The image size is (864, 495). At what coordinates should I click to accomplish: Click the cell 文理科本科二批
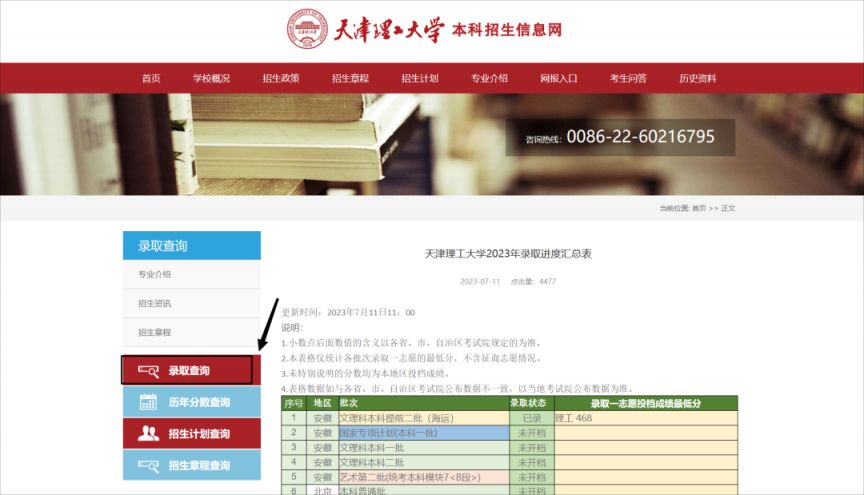pyautogui.click(x=423, y=462)
